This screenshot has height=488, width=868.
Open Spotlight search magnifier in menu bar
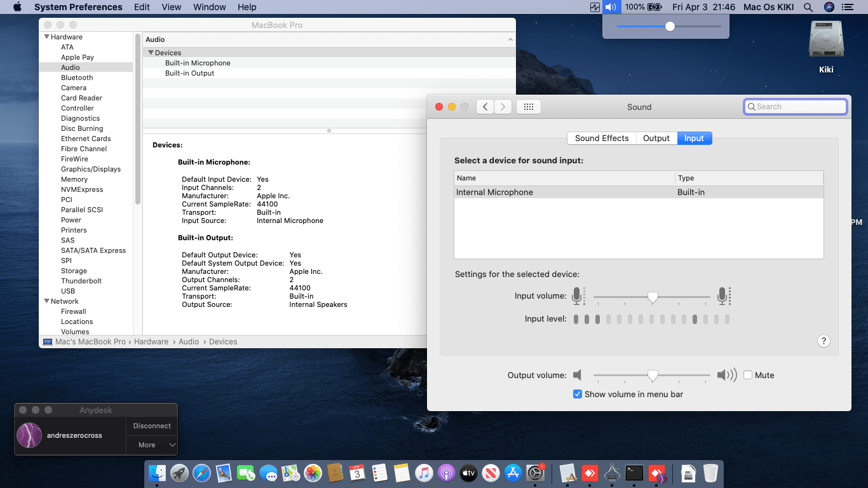(808, 7)
